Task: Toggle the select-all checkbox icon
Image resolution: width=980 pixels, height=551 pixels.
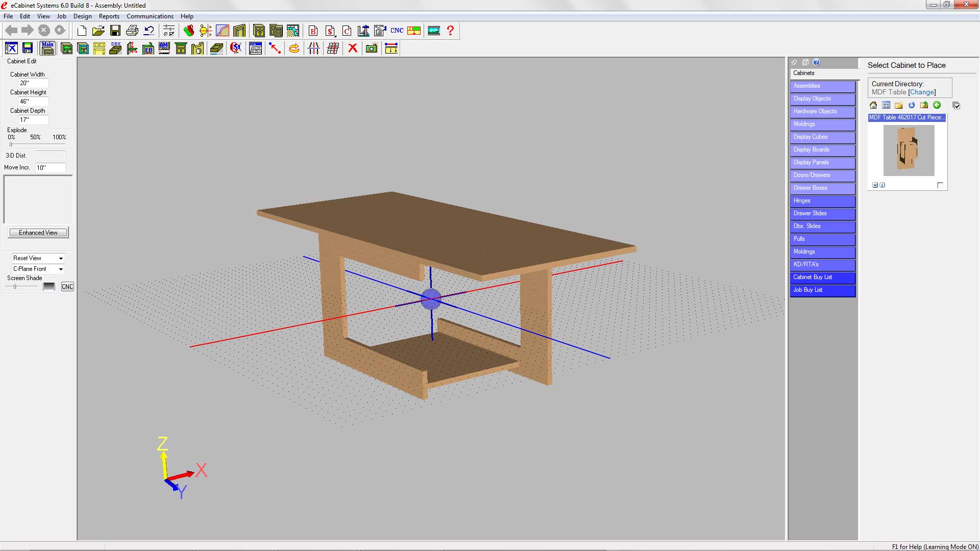Action: pos(957,106)
